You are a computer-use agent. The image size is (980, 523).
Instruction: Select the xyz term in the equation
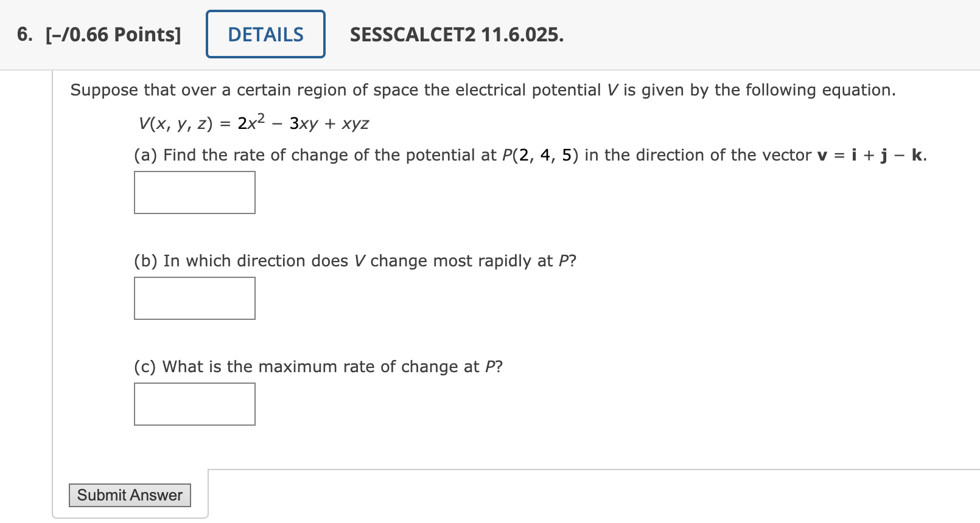point(355,123)
